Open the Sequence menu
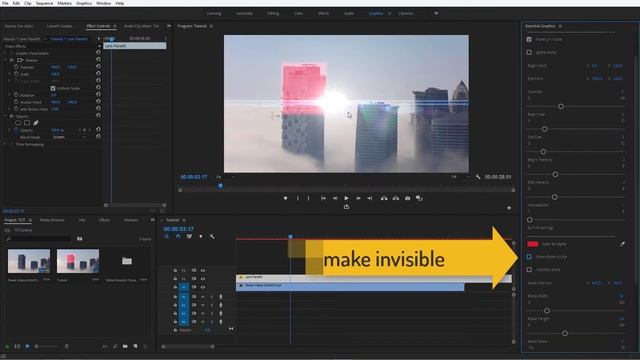This screenshot has height=360, width=640. click(44, 3)
